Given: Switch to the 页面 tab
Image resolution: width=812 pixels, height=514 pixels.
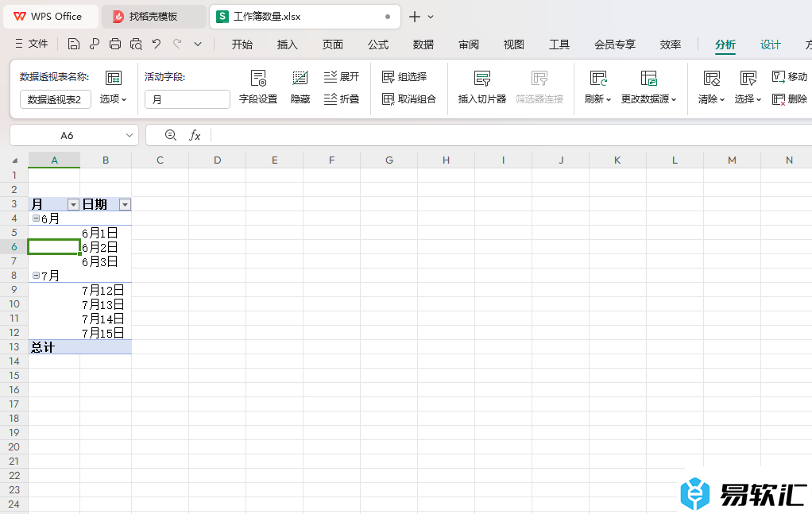Looking at the screenshot, I should (332, 44).
